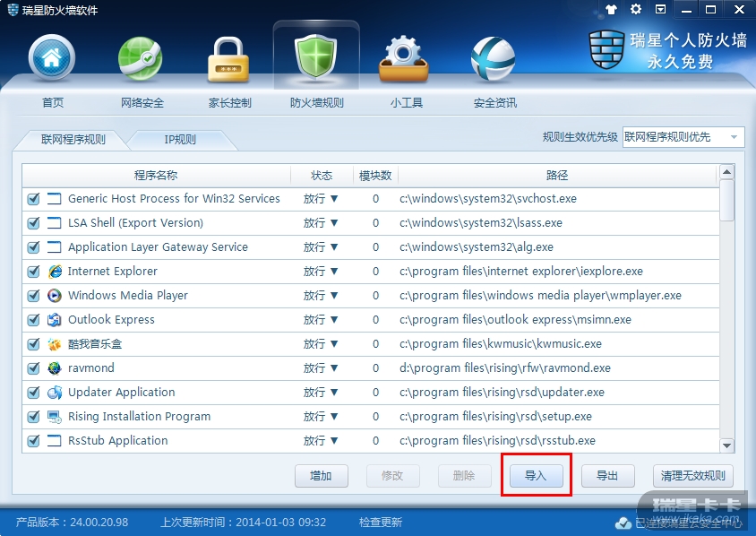Sort by 模块数 column header
The width and height of the screenshot is (756, 536).
coord(375,176)
